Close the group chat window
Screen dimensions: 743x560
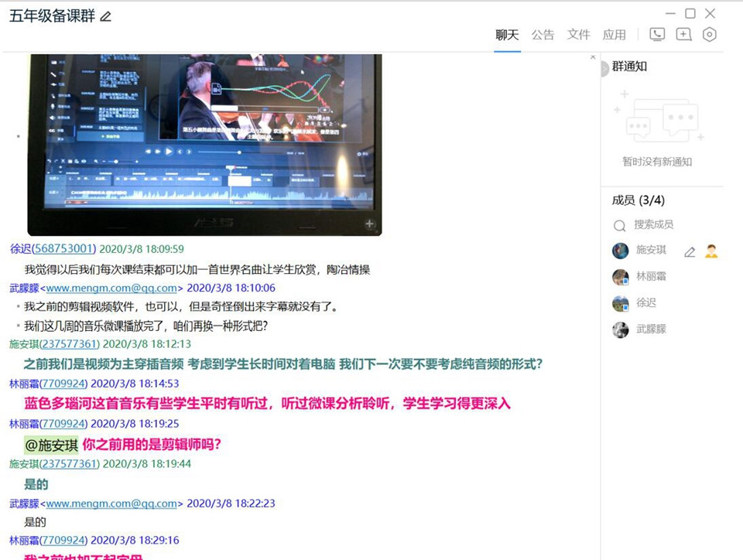coord(710,14)
